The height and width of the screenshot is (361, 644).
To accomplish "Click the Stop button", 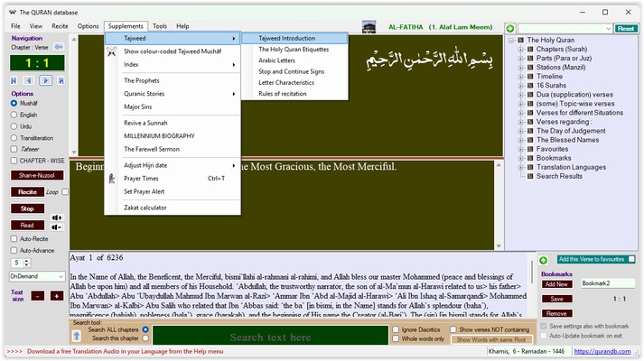I will tap(27, 208).
